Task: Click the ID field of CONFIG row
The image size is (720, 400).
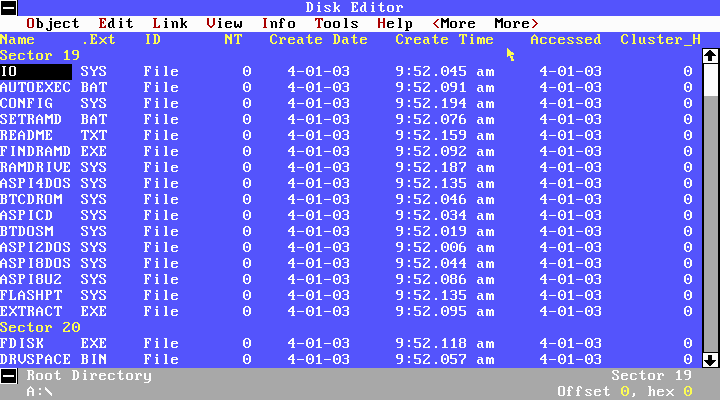Action: [x=161, y=103]
